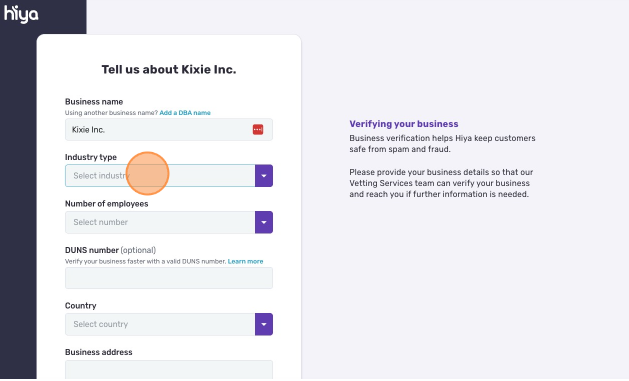Screen dimensions: 629x381
Task: Click the 'Business verification helps Hiya' paragraph
Action: [442, 144]
